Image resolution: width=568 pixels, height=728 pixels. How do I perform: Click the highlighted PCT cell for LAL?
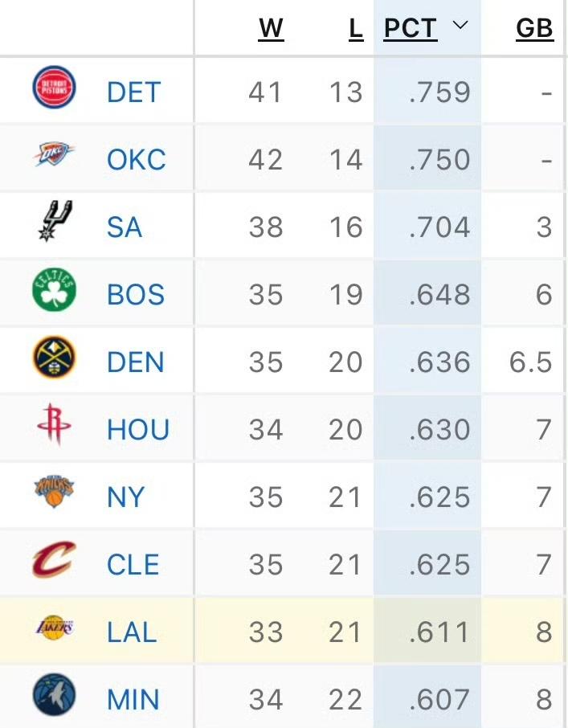(438, 631)
